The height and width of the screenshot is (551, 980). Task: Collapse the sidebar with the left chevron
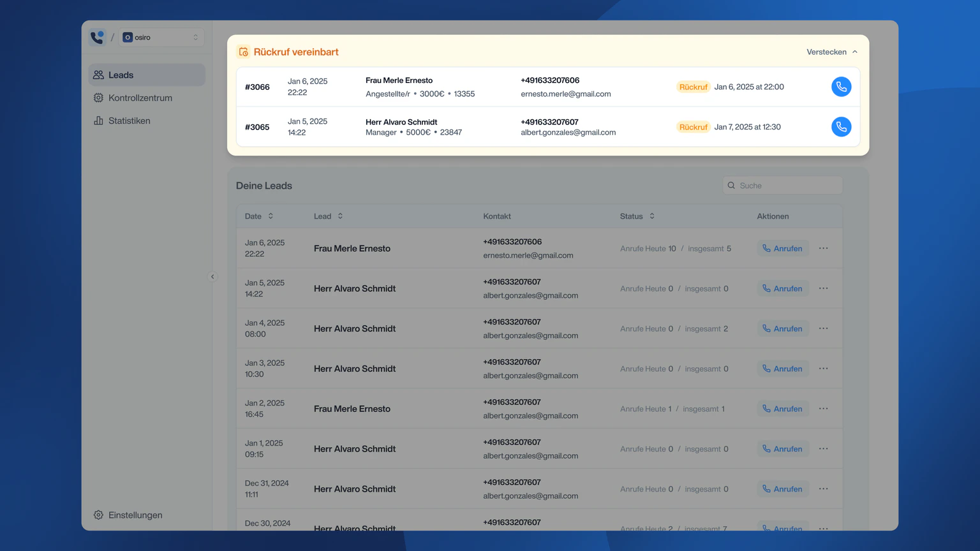(x=212, y=276)
